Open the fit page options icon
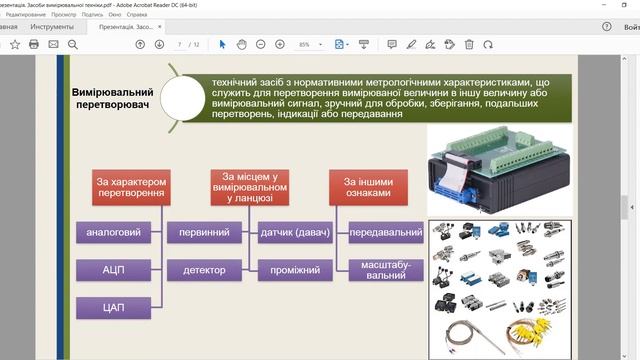 [339, 44]
